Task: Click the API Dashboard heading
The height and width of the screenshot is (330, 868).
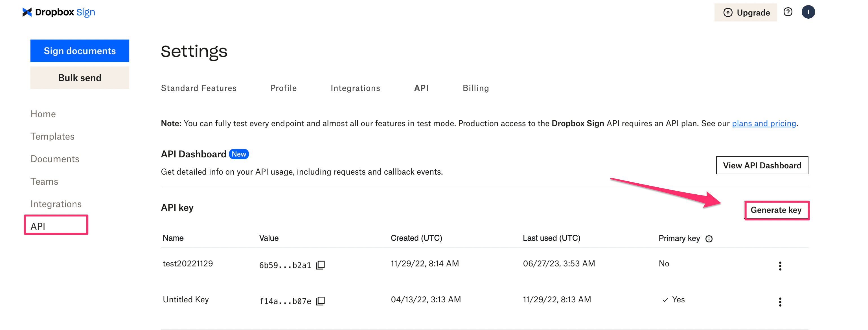Action: [193, 154]
